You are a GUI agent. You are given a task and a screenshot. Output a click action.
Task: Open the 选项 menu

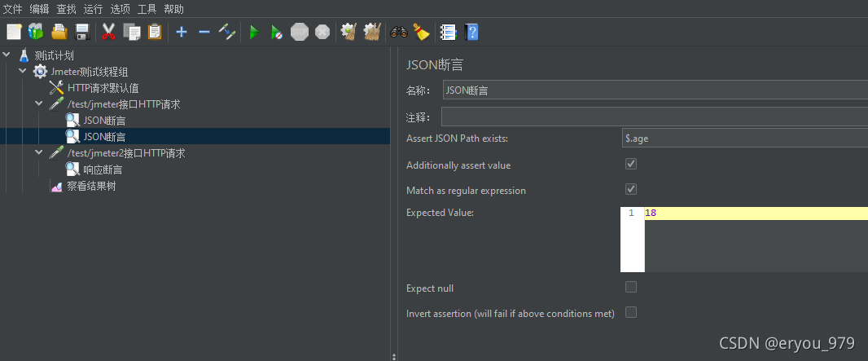121,9
